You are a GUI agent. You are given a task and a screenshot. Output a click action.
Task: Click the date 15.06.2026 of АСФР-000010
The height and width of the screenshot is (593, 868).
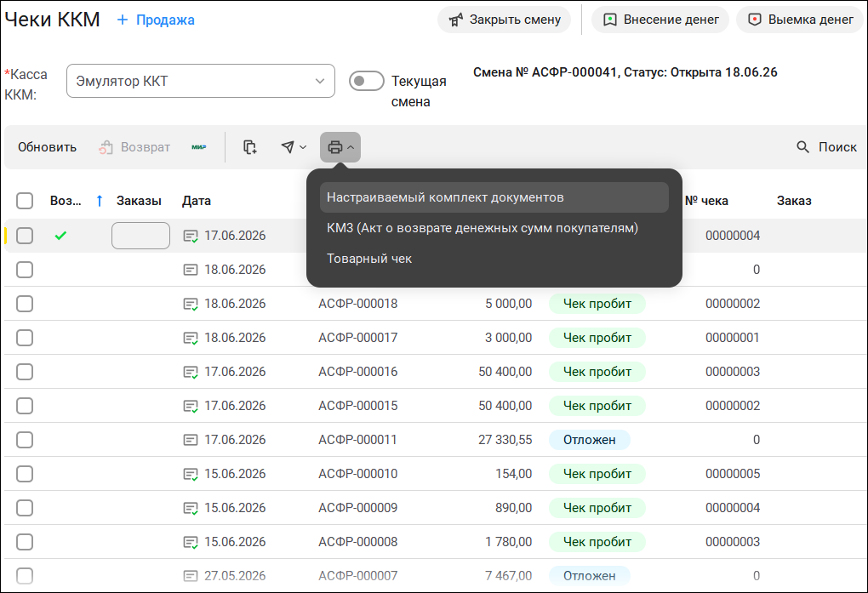pyautogui.click(x=235, y=474)
